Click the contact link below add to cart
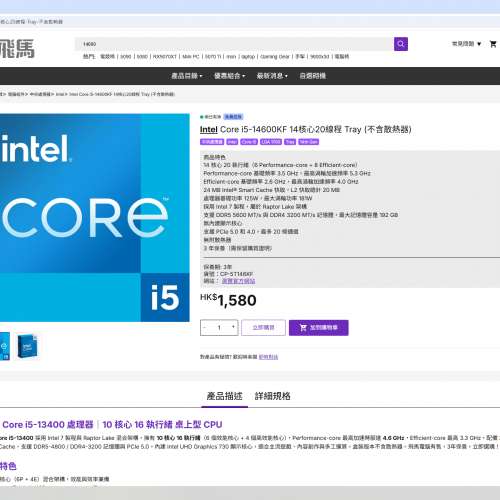Screen dimensions: 500x500 268,357
